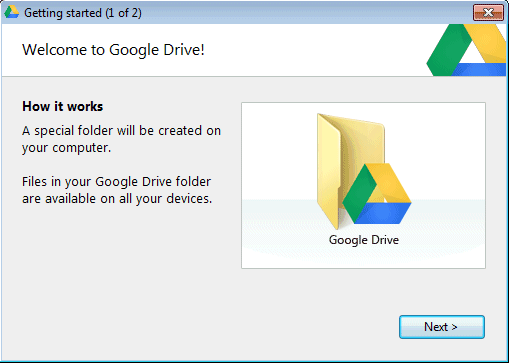The height and width of the screenshot is (363, 509).
Task: Click the "A special folder will be created" text
Action: coord(122,131)
